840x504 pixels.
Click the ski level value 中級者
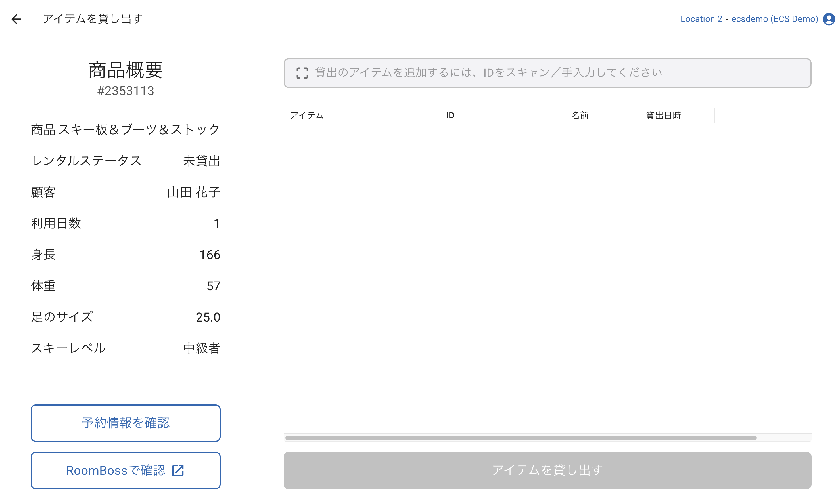[x=202, y=348]
